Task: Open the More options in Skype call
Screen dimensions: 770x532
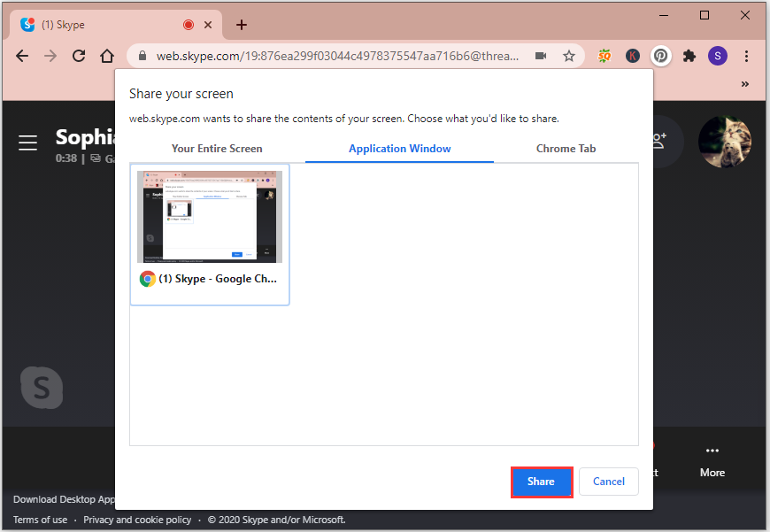Action: (712, 462)
